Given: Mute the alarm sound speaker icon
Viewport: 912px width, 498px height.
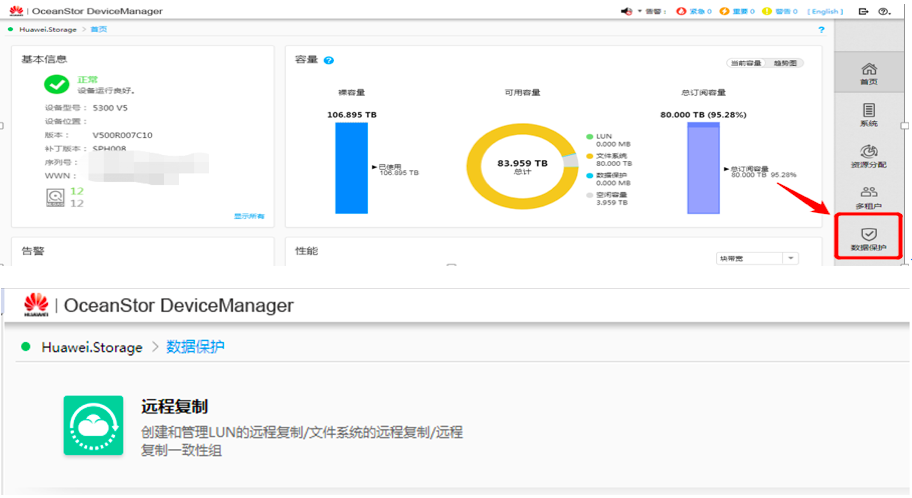Looking at the screenshot, I should click(x=626, y=11).
